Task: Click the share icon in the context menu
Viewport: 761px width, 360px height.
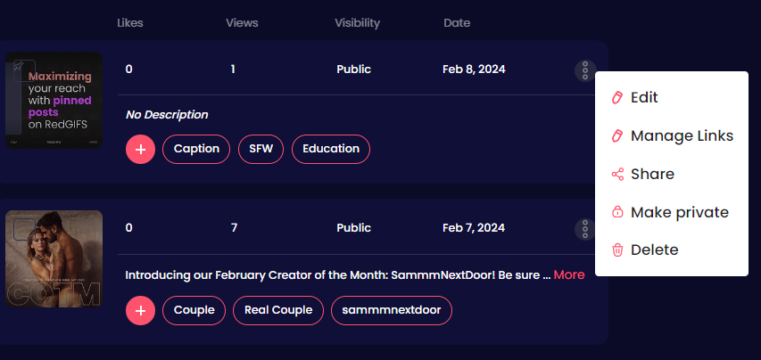Action: click(617, 174)
